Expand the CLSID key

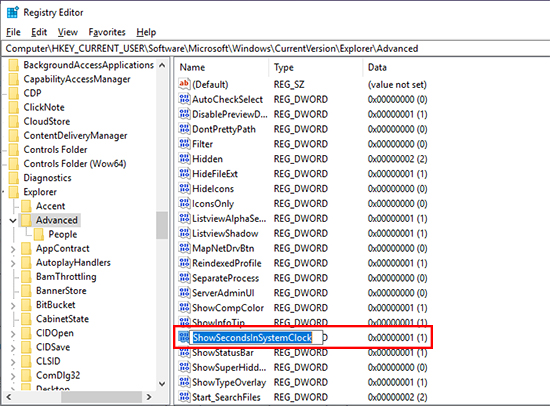(x=13, y=362)
